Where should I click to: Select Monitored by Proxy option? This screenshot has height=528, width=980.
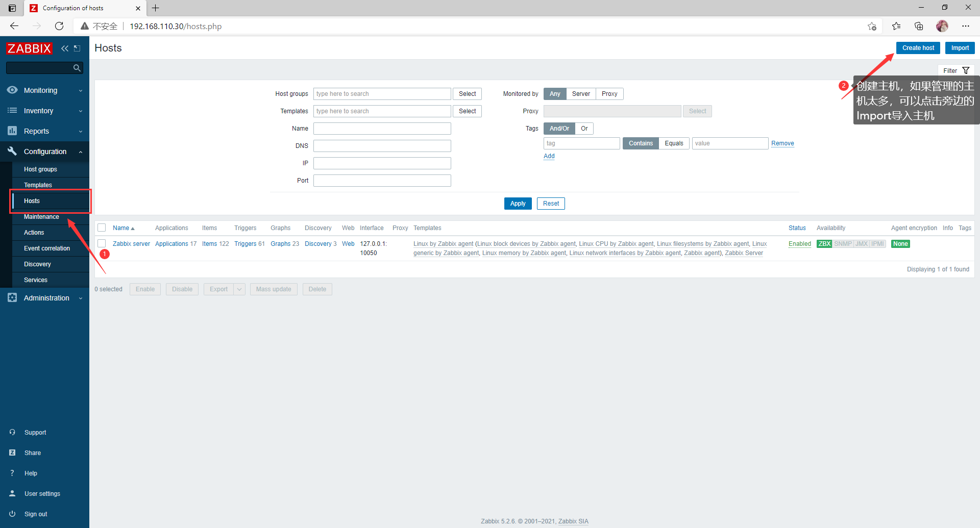[x=609, y=94]
